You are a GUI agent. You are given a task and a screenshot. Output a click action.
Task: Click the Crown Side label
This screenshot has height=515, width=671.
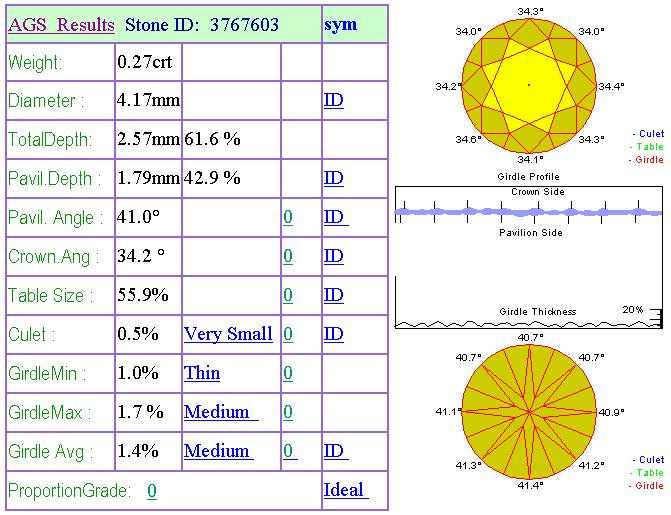(537, 192)
